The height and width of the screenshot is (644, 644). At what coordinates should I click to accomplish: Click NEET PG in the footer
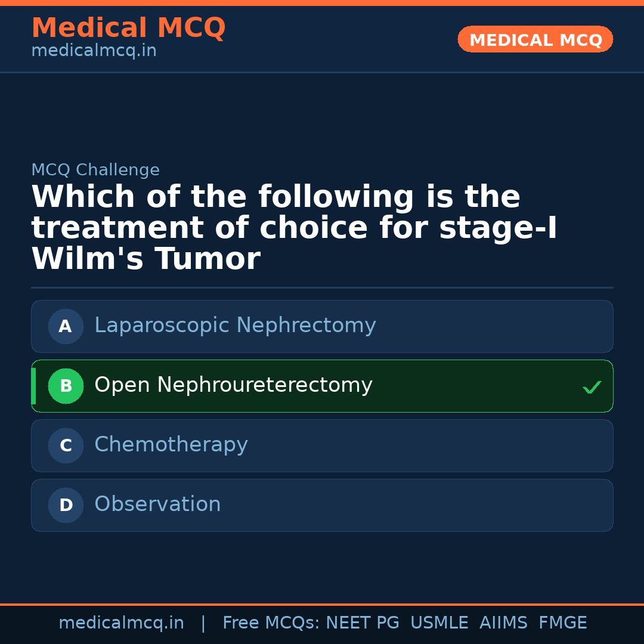(x=362, y=623)
